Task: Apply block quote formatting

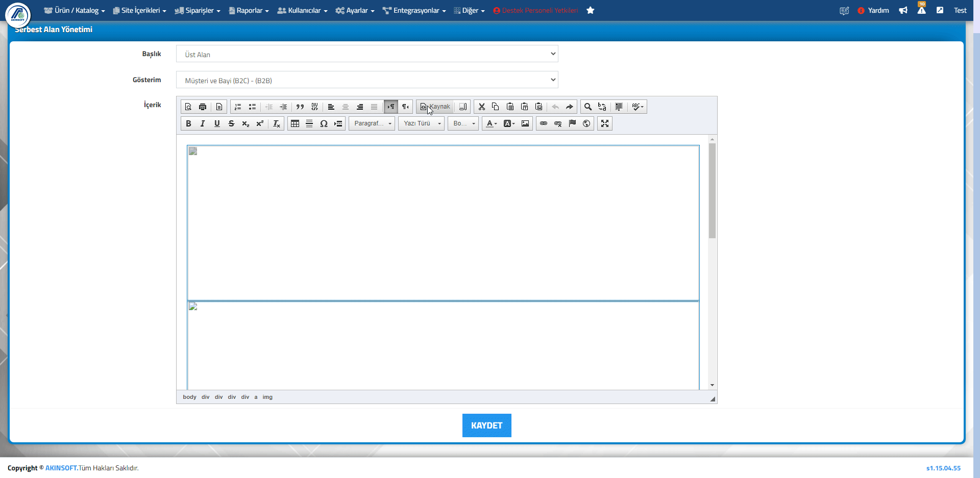Action: pos(300,107)
